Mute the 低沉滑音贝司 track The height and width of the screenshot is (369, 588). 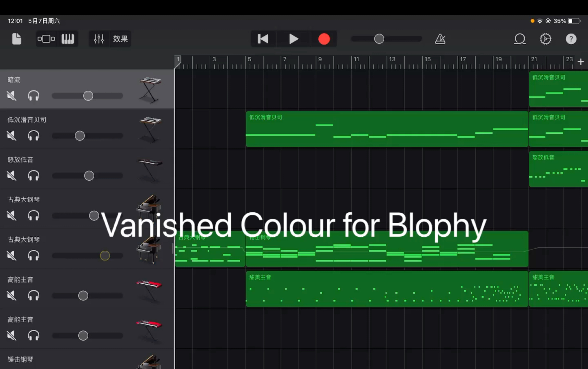click(x=11, y=136)
